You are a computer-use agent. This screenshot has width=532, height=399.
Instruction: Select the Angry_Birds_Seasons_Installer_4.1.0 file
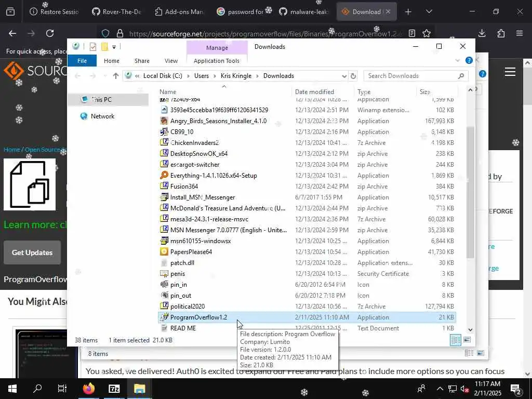point(218,121)
